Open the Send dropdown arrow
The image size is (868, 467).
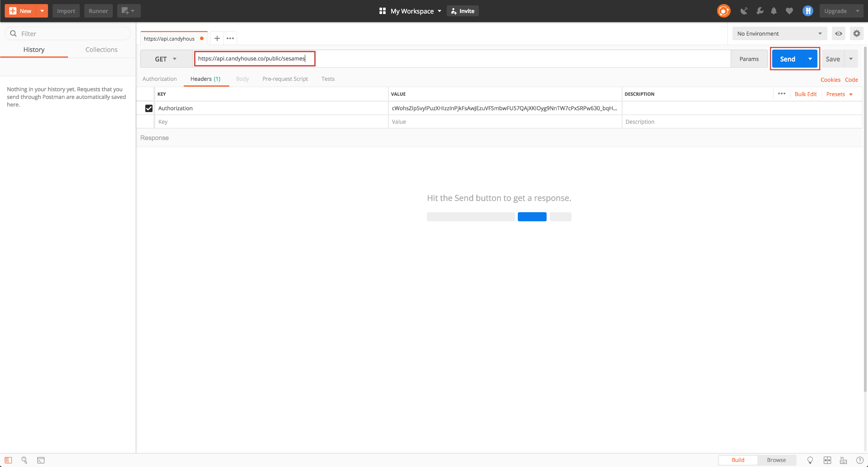click(x=810, y=59)
